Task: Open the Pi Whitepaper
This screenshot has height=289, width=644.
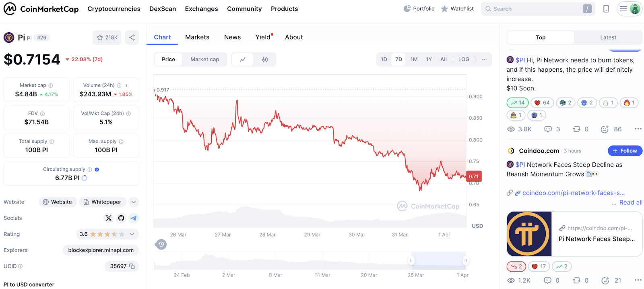Action: [102, 202]
